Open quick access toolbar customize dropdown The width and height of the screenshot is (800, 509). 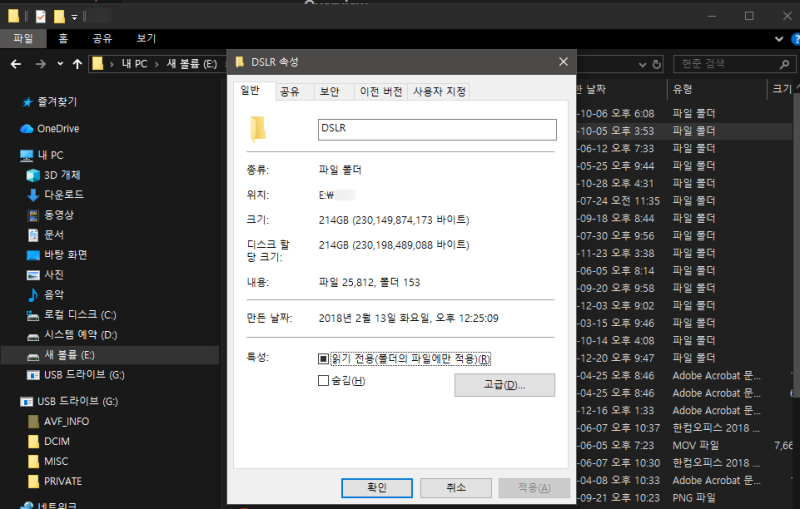click(74, 17)
